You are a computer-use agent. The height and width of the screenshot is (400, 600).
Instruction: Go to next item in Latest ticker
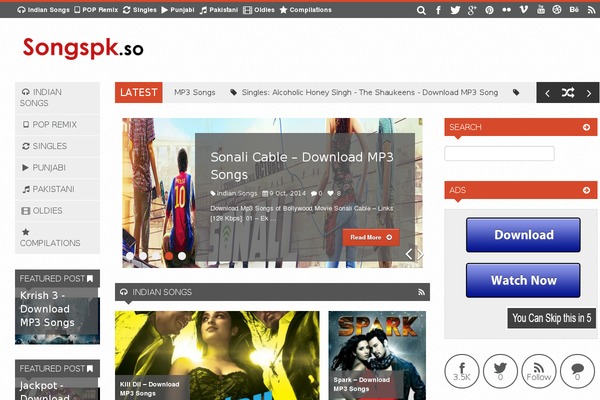point(589,93)
